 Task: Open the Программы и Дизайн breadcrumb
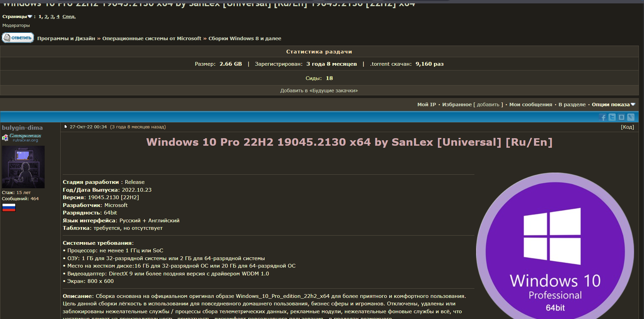[66, 38]
